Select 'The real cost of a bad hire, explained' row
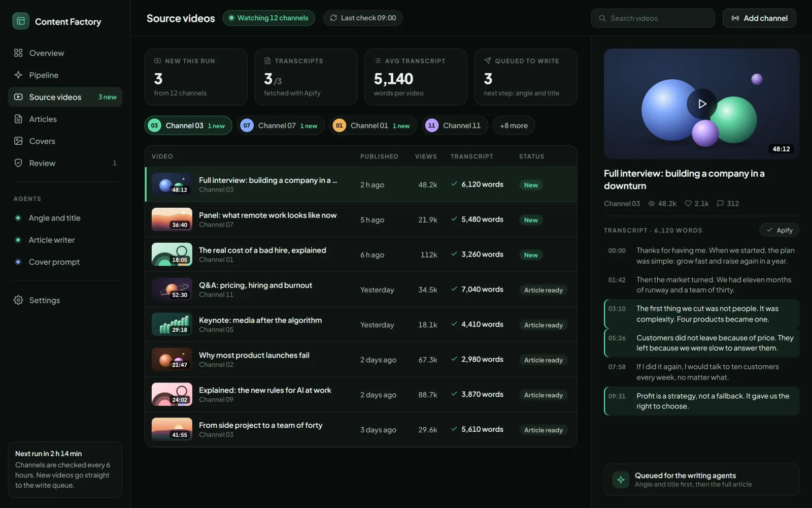This screenshot has height=508, width=812. point(361,255)
